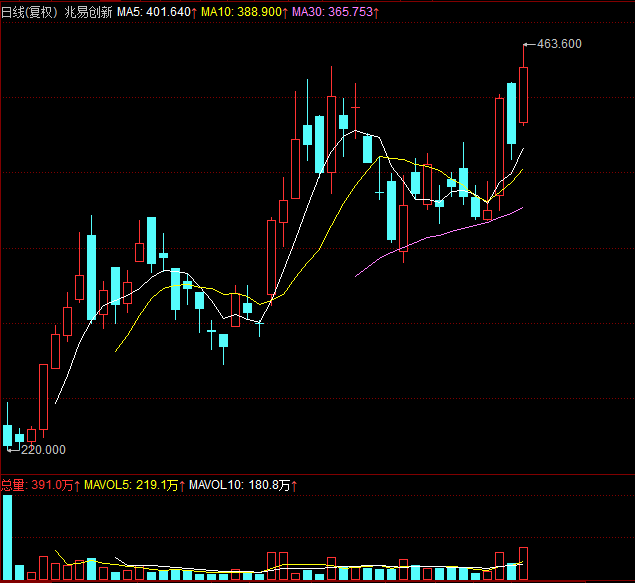This screenshot has height=583, width=635.
Task: Click the 总量 391.0万 volume label
Action: coord(36,485)
